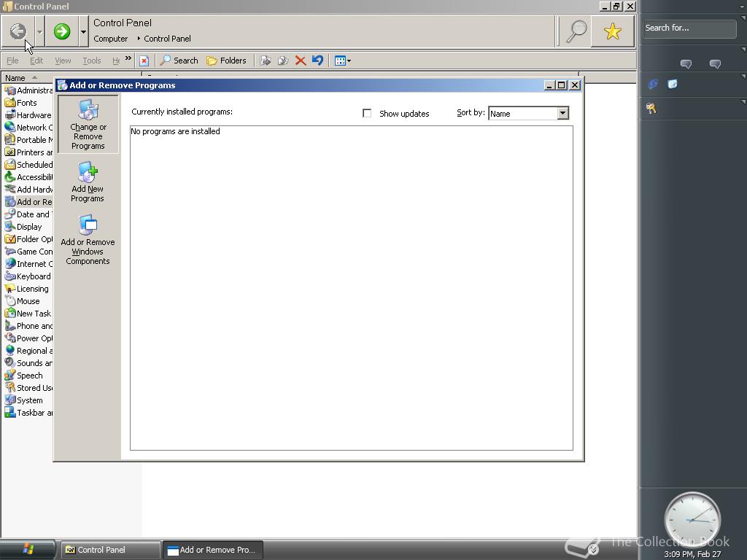747x560 pixels.
Task: Select the Stored User Names item
Action: point(28,388)
